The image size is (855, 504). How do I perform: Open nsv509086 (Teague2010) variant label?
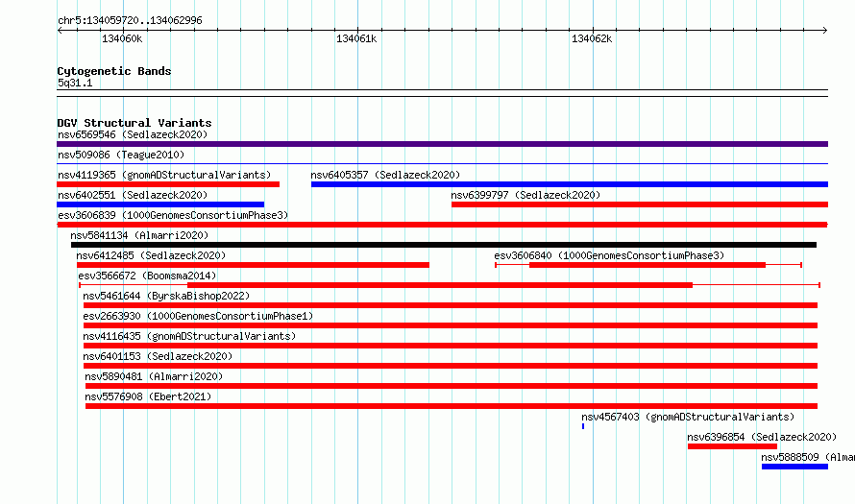coord(121,155)
